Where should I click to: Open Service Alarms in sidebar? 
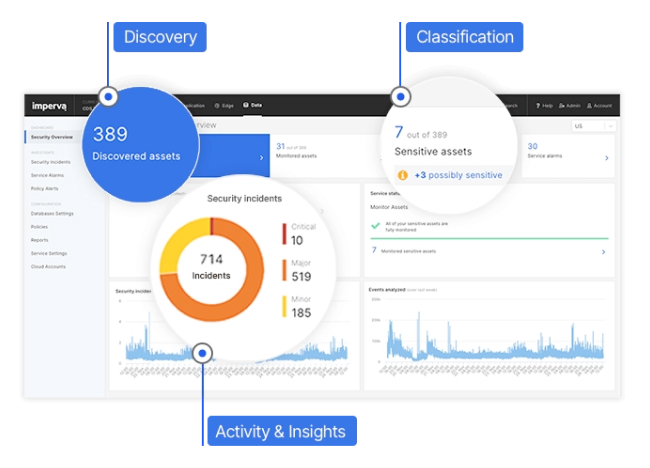point(47,175)
